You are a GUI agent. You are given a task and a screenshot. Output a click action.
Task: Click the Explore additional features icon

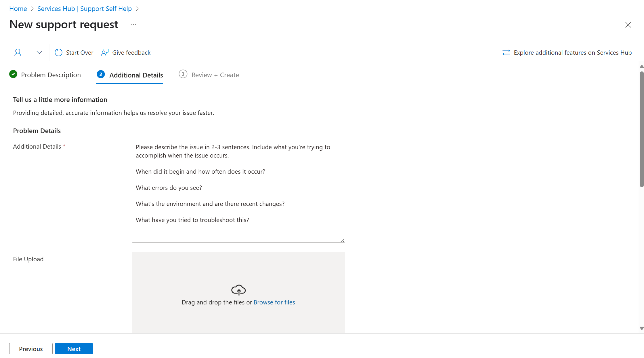506,52
